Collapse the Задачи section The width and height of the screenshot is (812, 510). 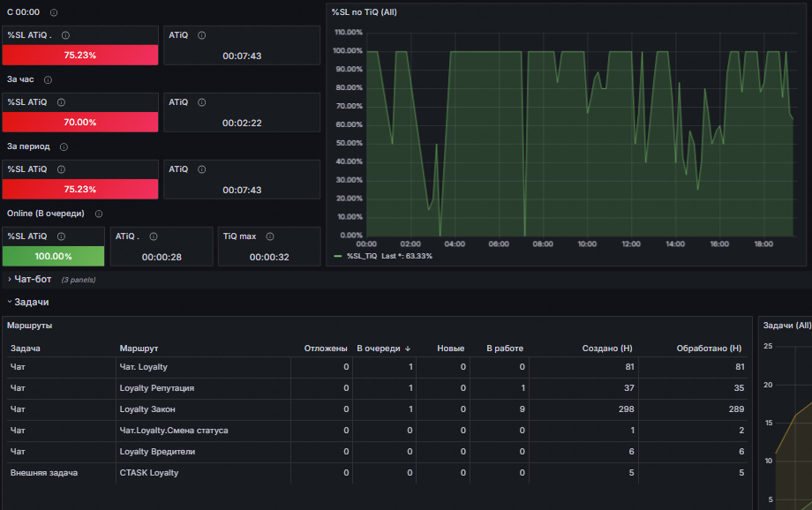28,303
